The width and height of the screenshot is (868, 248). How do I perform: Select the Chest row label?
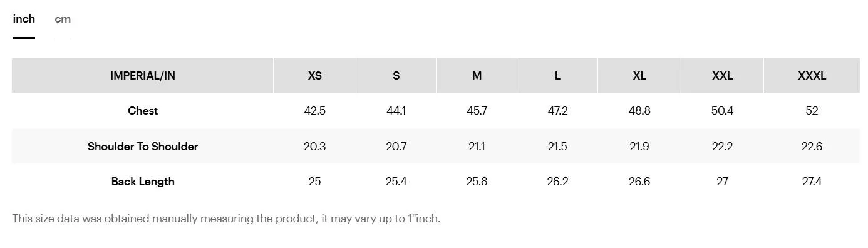[x=143, y=111]
